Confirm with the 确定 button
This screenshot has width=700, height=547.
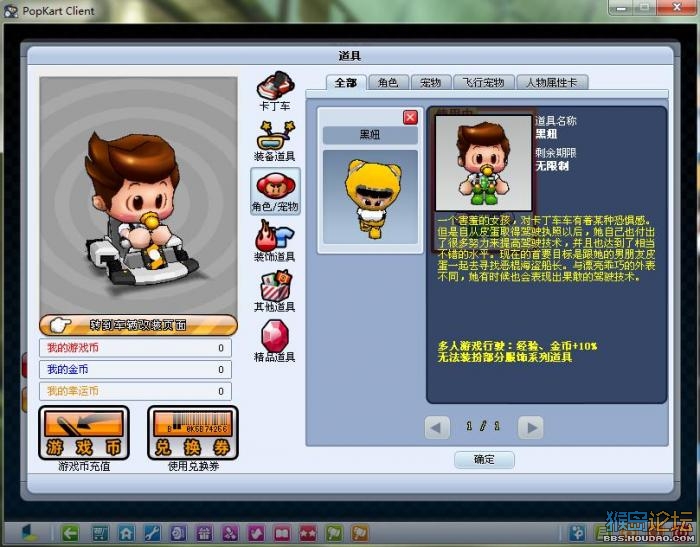pyautogui.click(x=484, y=459)
